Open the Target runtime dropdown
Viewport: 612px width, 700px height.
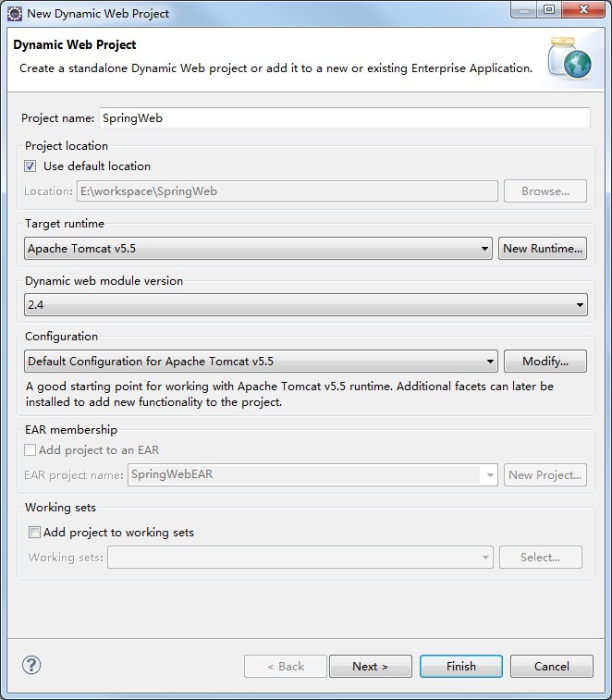[258, 248]
